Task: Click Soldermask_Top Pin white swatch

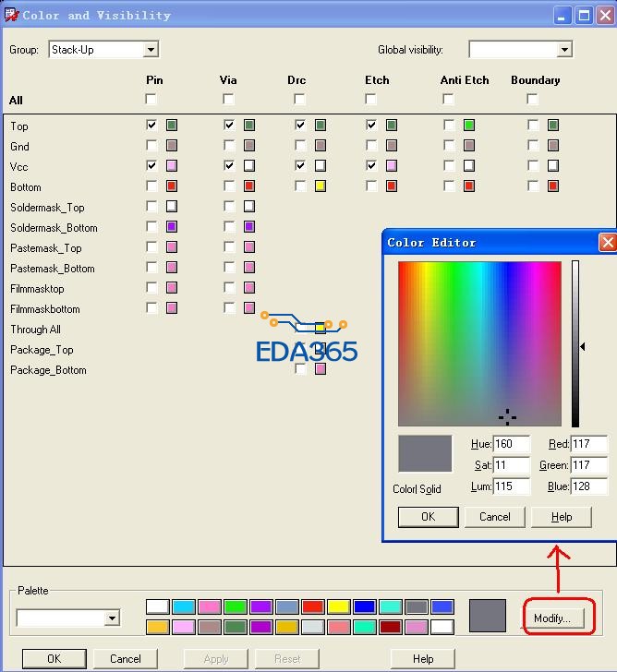Action: click(x=172, y=207)
